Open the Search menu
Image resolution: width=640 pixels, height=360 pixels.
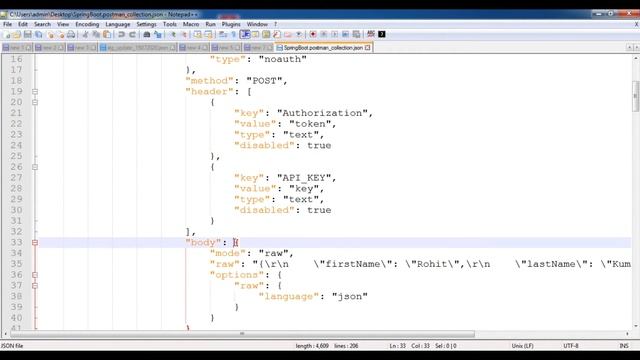[42, 24]
